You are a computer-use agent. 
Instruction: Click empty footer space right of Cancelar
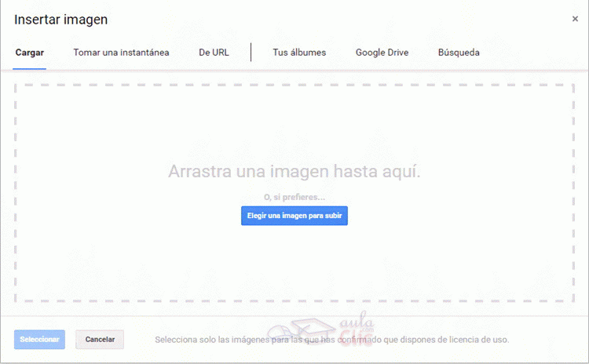(138, 340)
